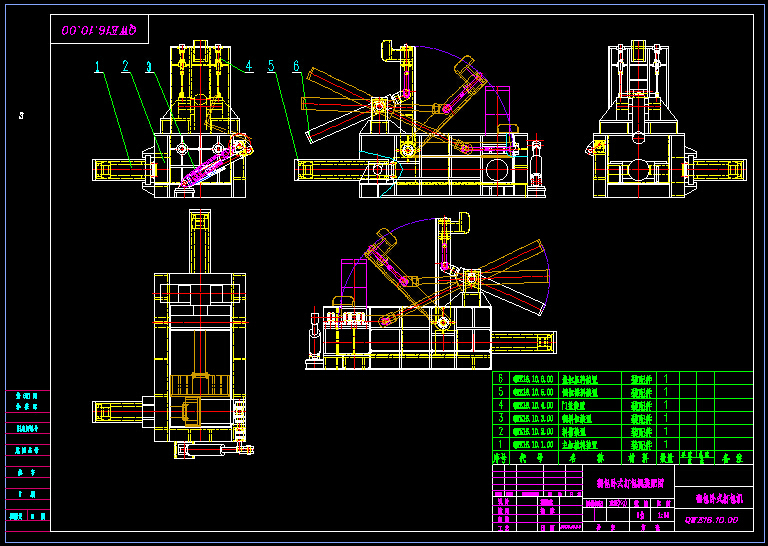Select the 10.2.00 code cell in row 2
The height and width of the screenshot is (546, 768).
coord(534,431)
